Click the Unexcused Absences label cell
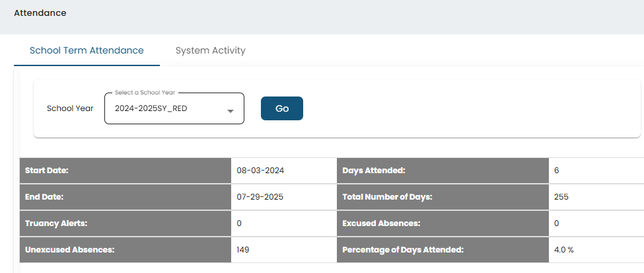The width and height of the screenshot is (644, 273). [70, 250]
